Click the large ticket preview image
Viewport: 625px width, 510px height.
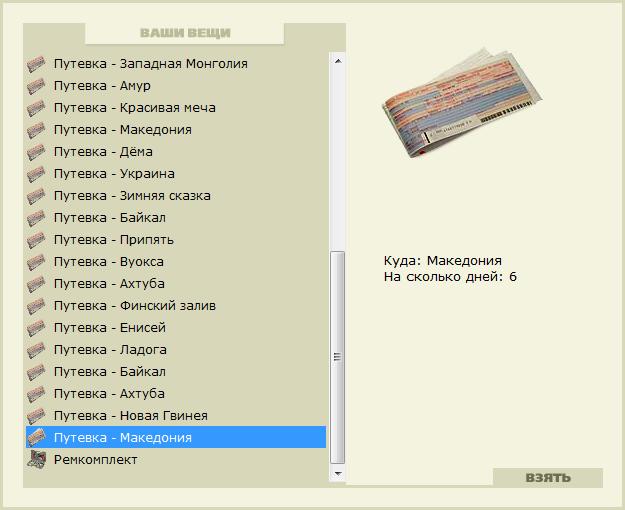point(462,103)
